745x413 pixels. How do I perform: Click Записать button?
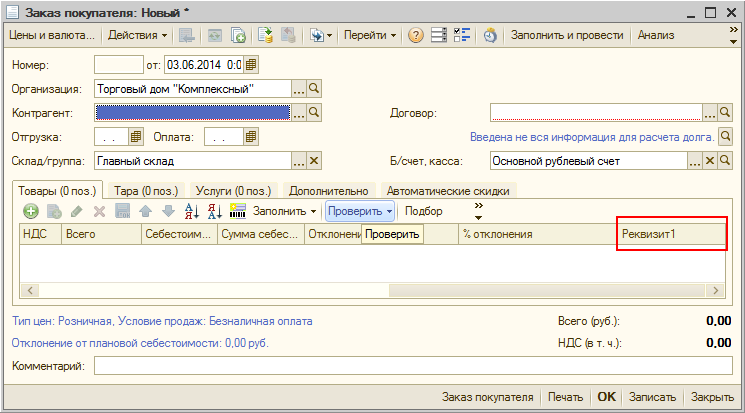point(652,397)
